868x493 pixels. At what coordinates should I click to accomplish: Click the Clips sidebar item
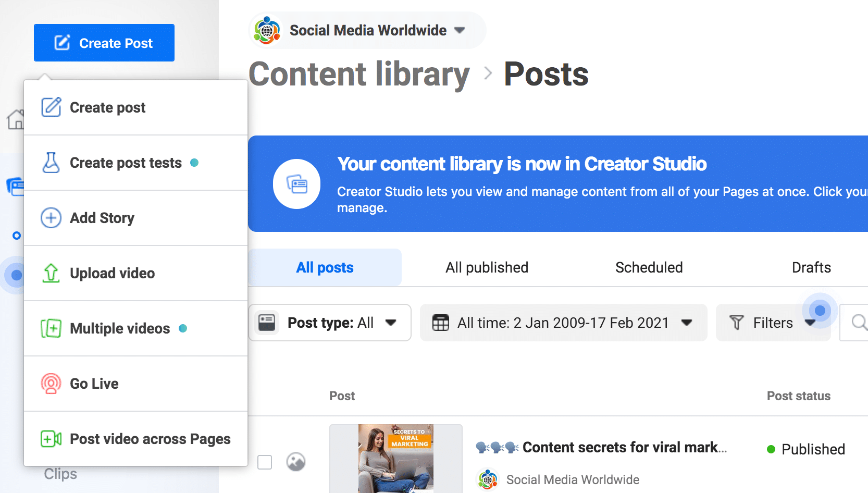click(x=60, y=474)
